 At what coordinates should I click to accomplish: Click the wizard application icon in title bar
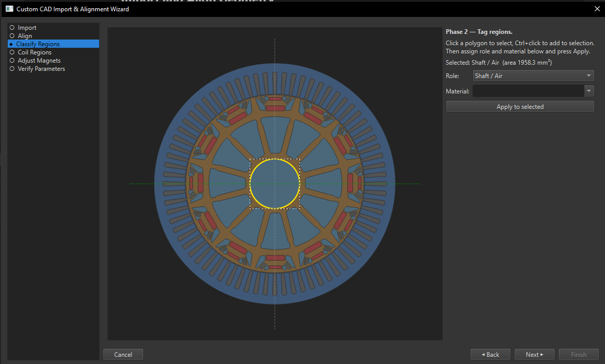point(9,9)
